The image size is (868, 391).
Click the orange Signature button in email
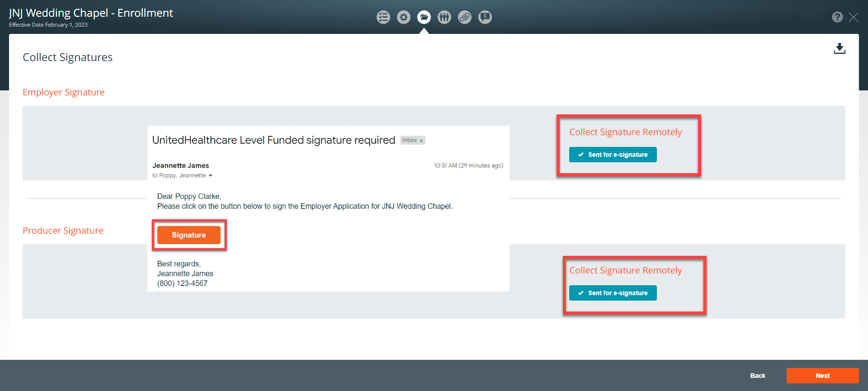click(189, 235)
